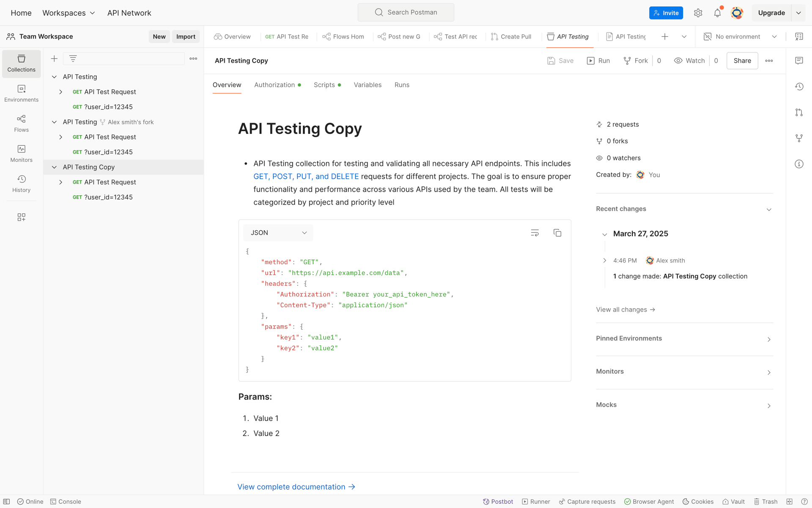Click the user avatar in header
The width and height of the screenshot is (812, 508).
(x=737, y=13)
